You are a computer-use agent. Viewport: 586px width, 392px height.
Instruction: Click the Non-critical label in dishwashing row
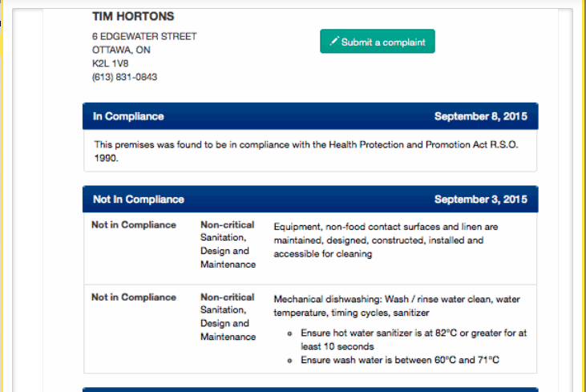coord(227,297)
